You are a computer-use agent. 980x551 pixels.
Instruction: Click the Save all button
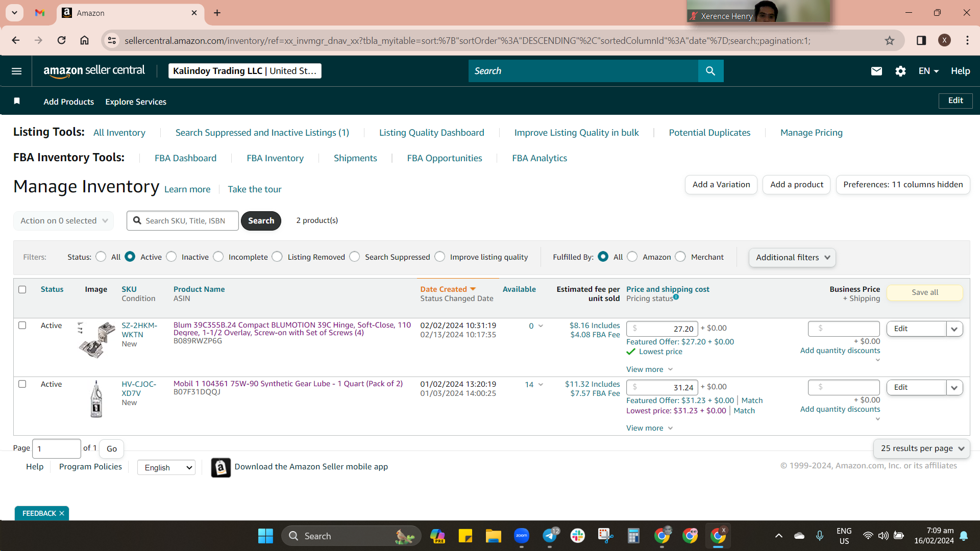[x=925, y=292]
